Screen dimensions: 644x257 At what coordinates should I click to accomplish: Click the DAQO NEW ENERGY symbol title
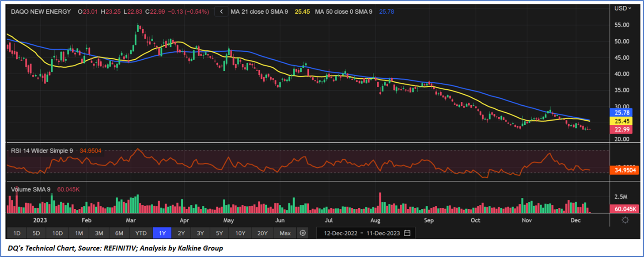pyautogui.click(x=40, y=12)
